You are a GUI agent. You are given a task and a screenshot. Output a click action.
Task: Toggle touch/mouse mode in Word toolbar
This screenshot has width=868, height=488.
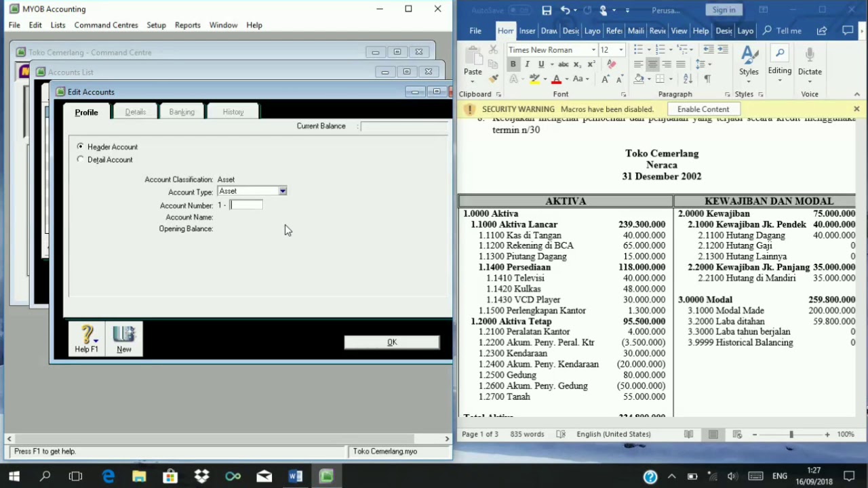pyautogui.click(x=603, y=10)
